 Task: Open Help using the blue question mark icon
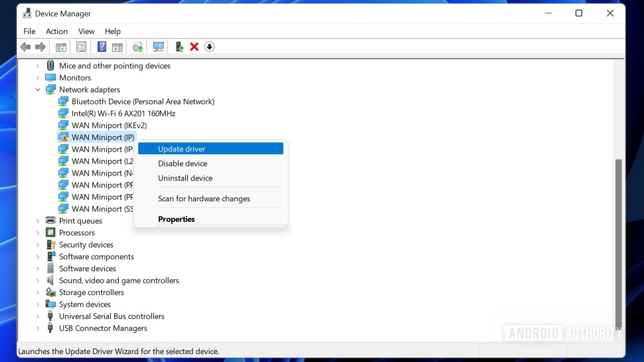click(x=102, y=46)
